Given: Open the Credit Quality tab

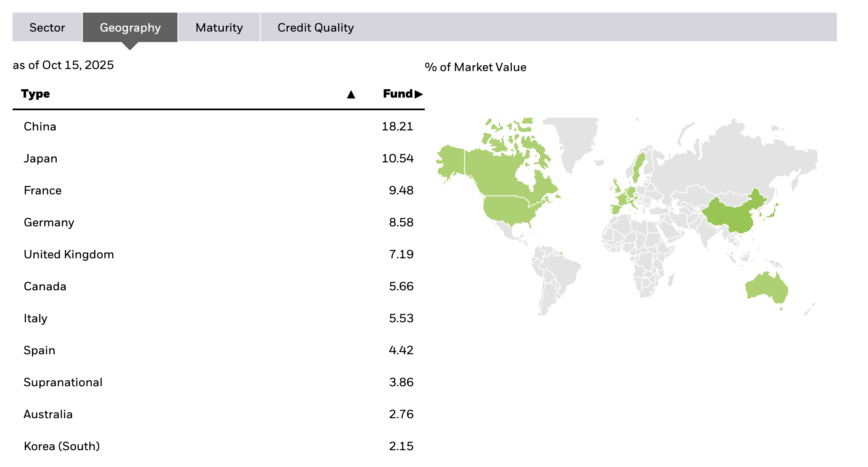Looking at the screenshot, I should tap(315, 27).
